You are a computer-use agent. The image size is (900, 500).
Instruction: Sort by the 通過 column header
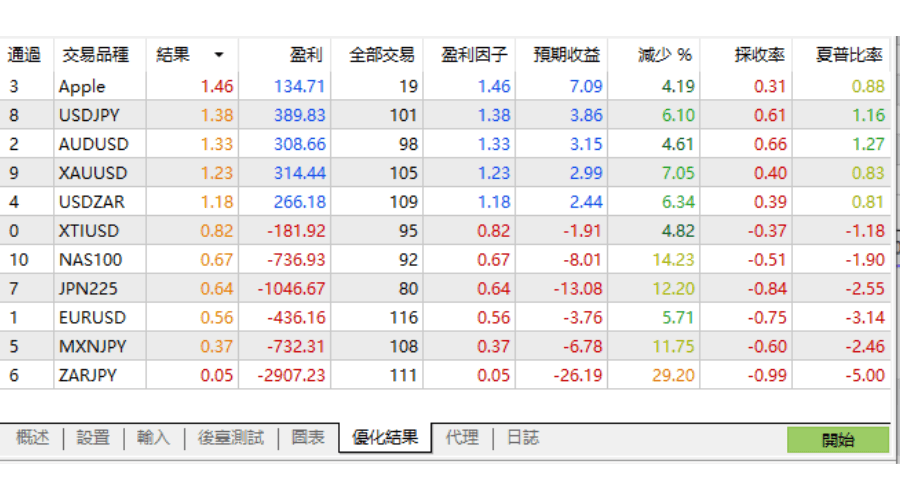(24, 55)
